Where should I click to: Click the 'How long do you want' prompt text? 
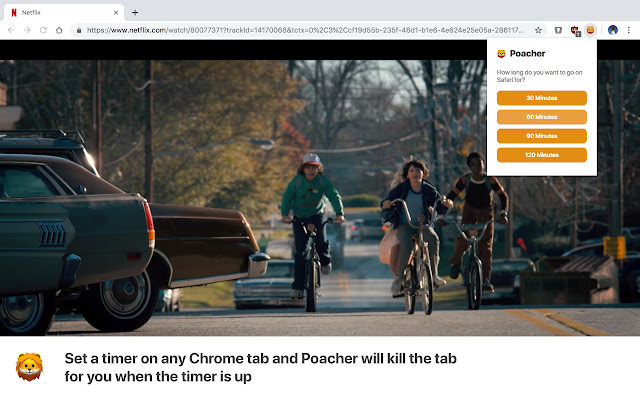(539, 76)
